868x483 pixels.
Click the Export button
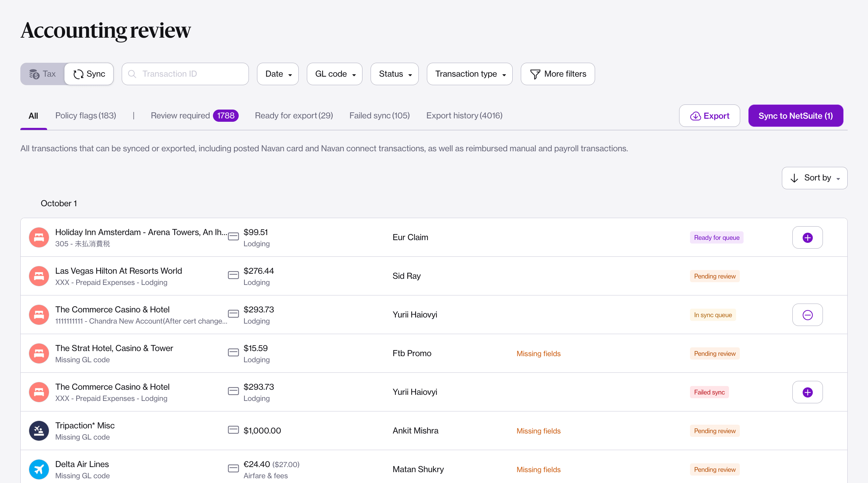(x=709, y=116)
